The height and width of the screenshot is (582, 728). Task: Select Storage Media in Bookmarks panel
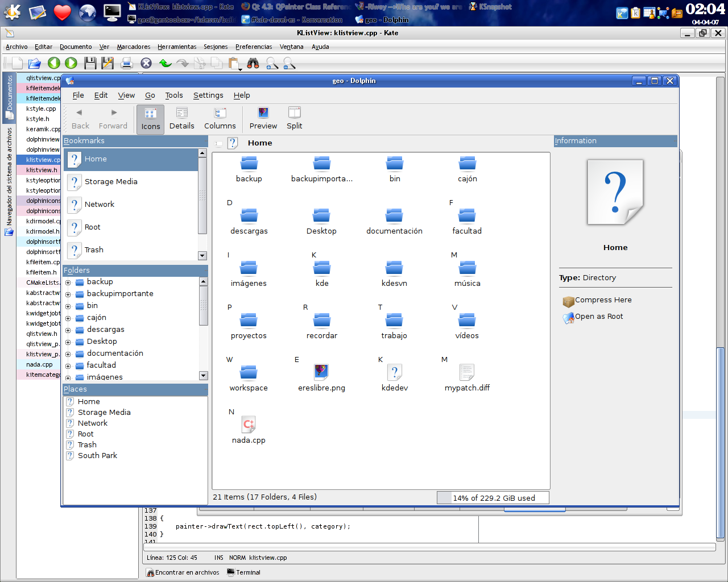pyautogui.click(x=131, y=182)
